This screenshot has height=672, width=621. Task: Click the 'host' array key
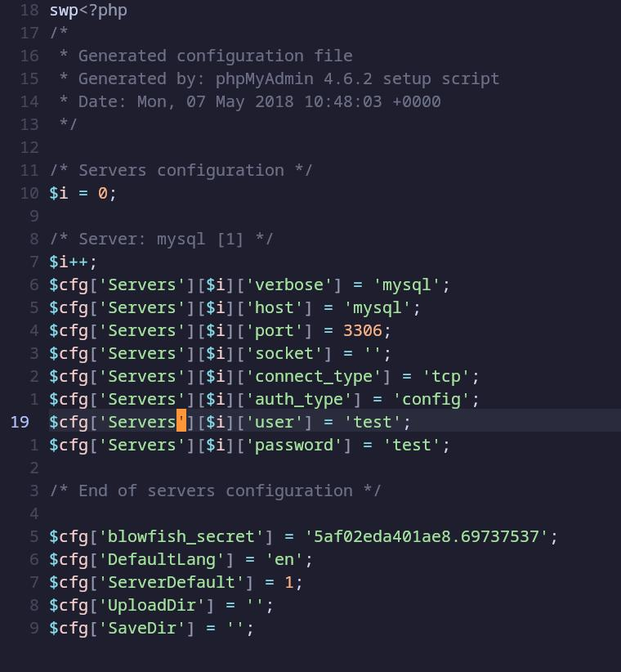[279, 307]
